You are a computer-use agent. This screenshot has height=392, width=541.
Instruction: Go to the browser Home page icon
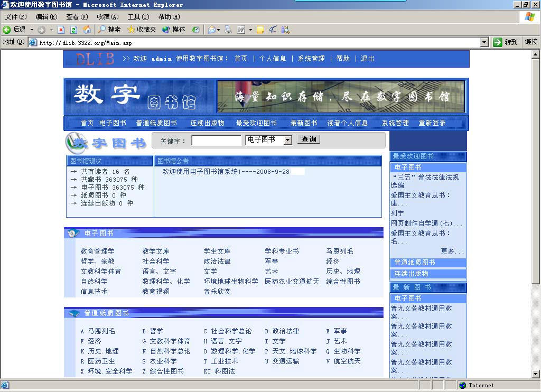coord(87,30)
